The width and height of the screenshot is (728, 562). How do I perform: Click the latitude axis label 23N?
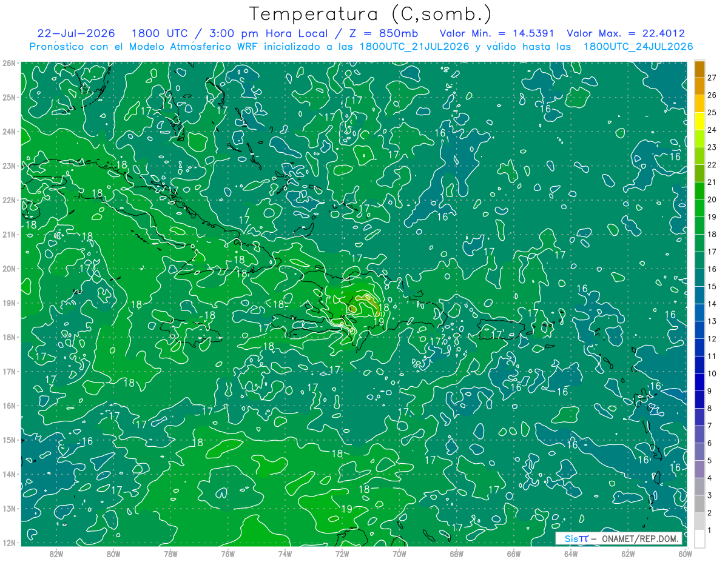pyautogui.click(x=8, y=166)
